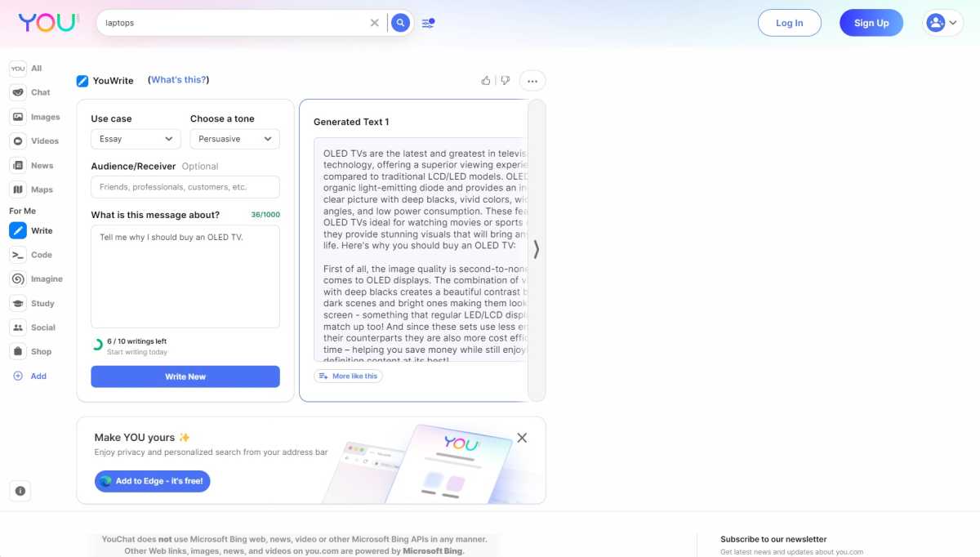Click the laptops search input field

pos(233,23)
